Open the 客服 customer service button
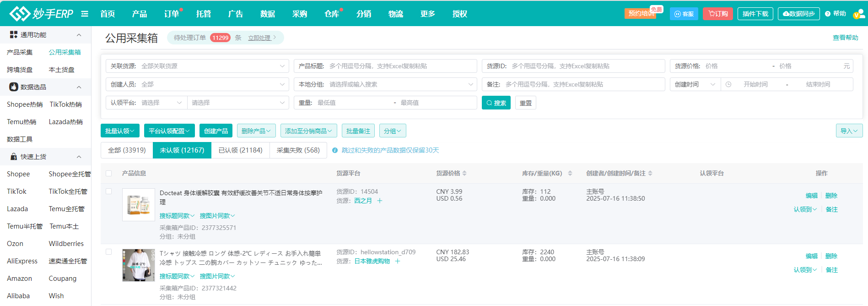 pyautogui.click(x=684, y=14)
